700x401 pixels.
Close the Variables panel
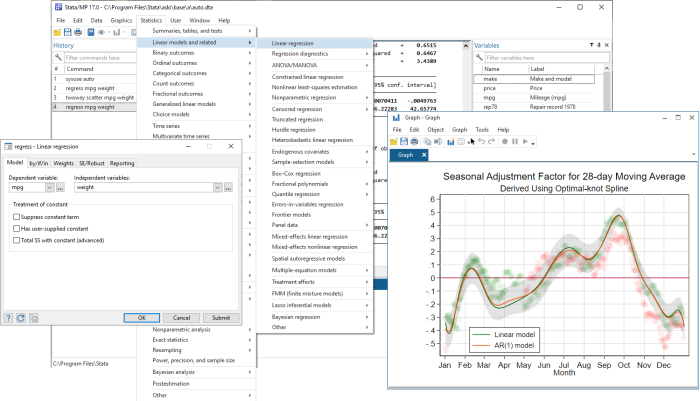pyautogui.click(x=606, y=45)
